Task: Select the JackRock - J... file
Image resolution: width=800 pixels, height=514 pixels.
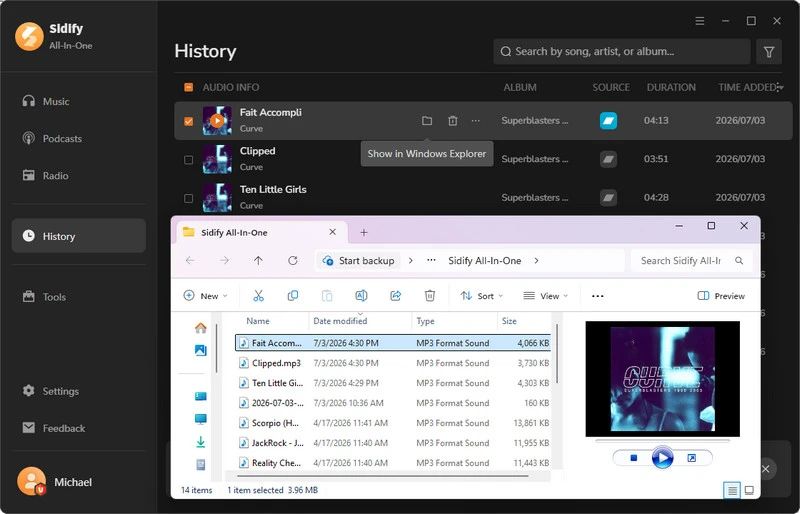Action: pyautogui.click(x=393, y=443)
